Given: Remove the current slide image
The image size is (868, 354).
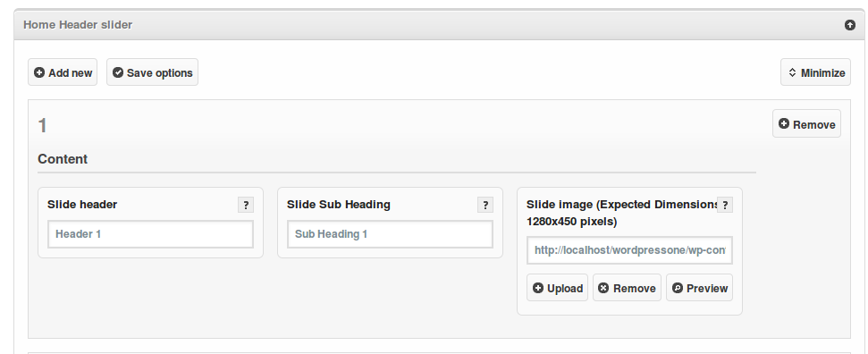Looking at the screenshot, I should point(627,288).
